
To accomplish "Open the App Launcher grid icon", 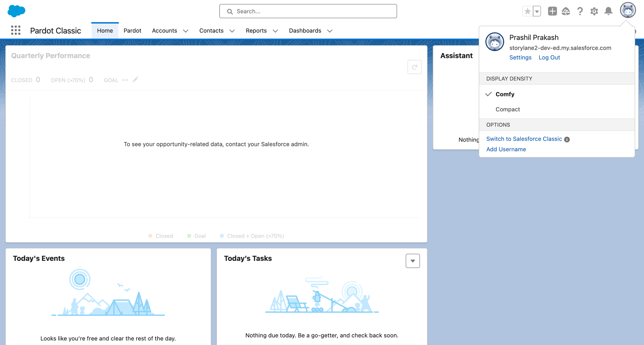I will pos(16,30).
